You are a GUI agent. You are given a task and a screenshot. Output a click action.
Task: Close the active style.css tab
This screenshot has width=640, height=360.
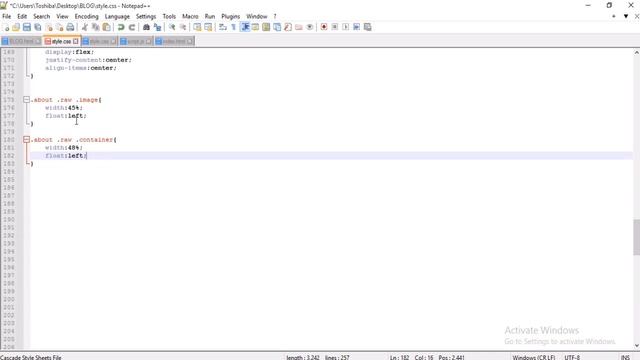click(x=76, y=41)
